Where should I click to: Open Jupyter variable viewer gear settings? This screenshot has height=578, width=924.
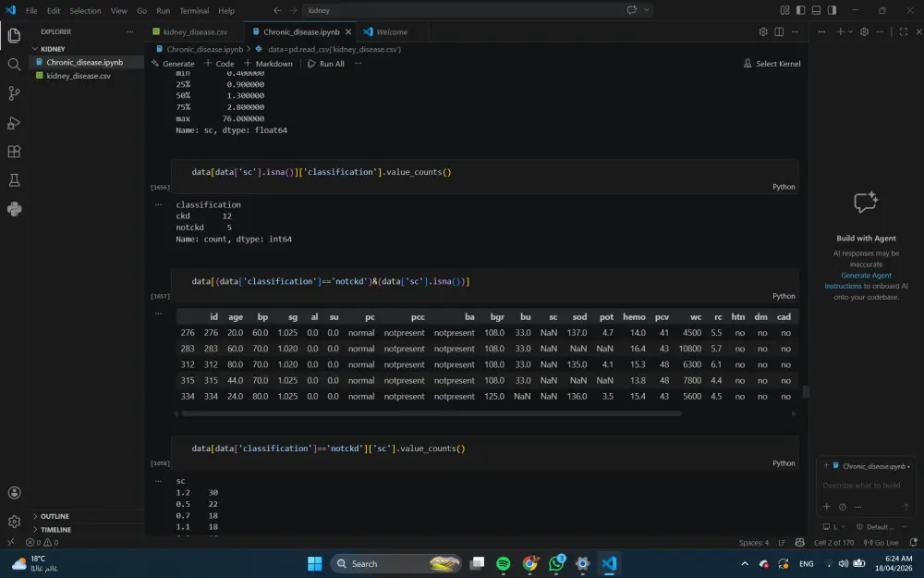[x=763, y=31]
